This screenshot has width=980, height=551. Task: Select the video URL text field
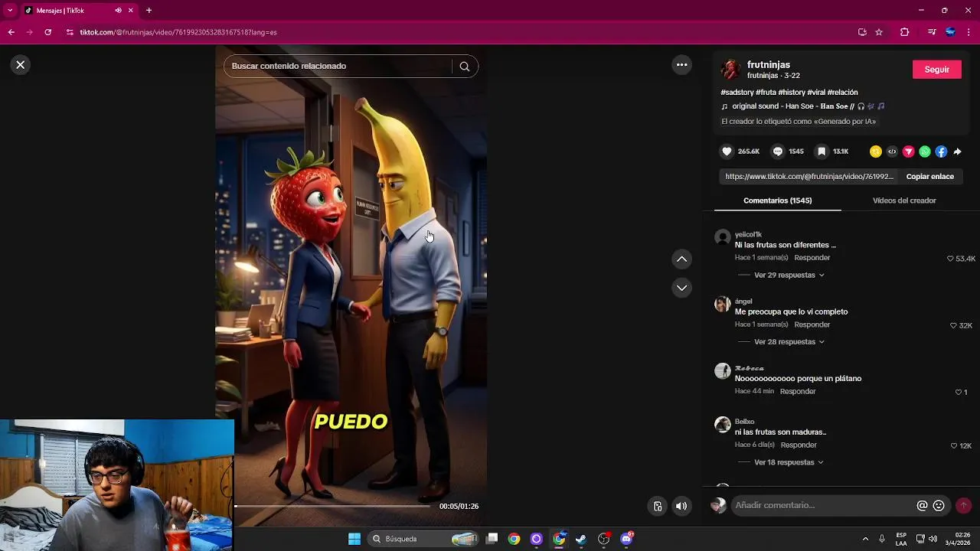808,176
